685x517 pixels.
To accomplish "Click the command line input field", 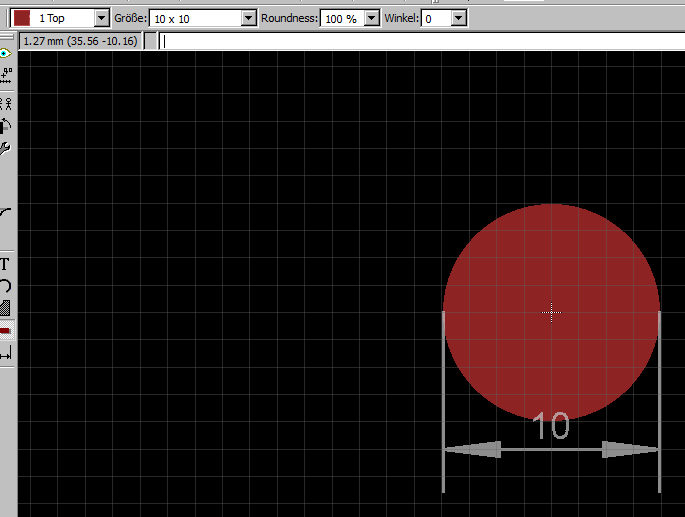I will (x=422, y=41).
